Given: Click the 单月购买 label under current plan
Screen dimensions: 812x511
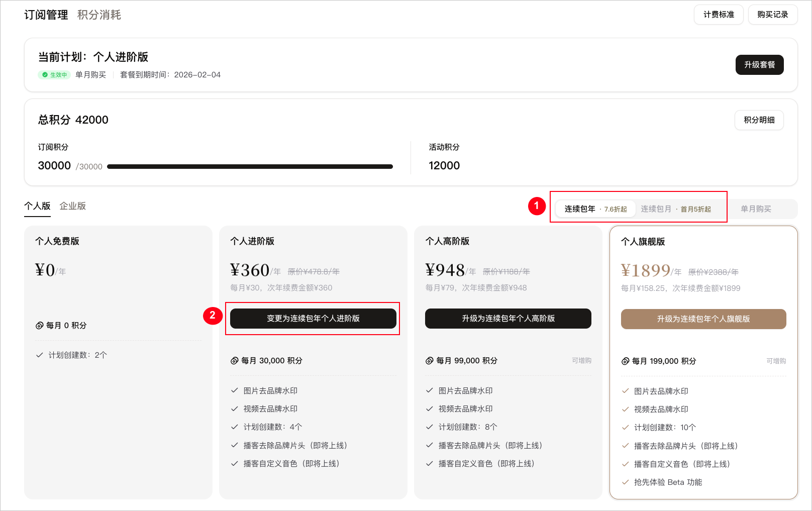Looking at the screenshot, I should pyautogui.click(x=91, y=75).
